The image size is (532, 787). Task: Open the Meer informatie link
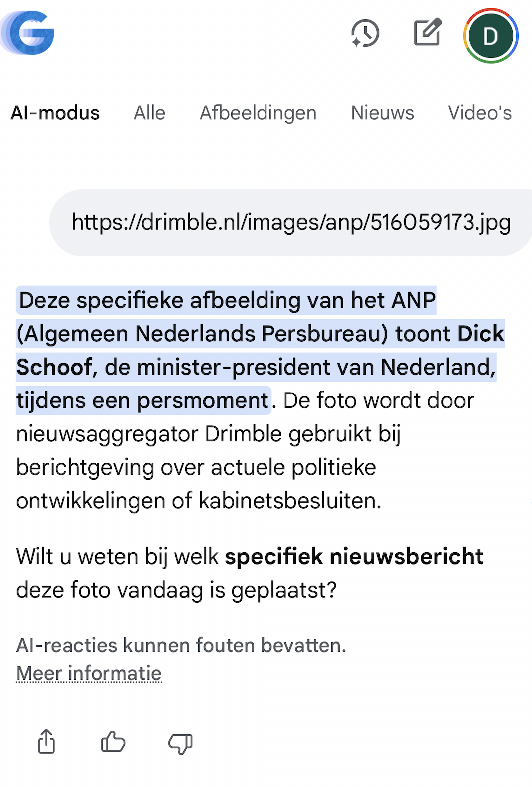[x=89, y=673]
